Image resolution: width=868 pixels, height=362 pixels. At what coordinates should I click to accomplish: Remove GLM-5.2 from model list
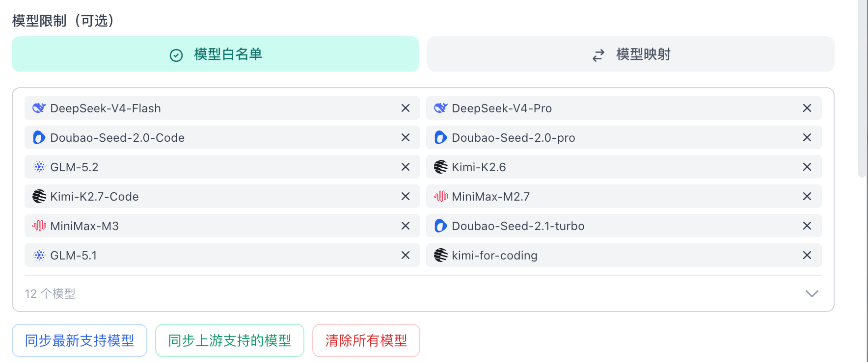406,167
